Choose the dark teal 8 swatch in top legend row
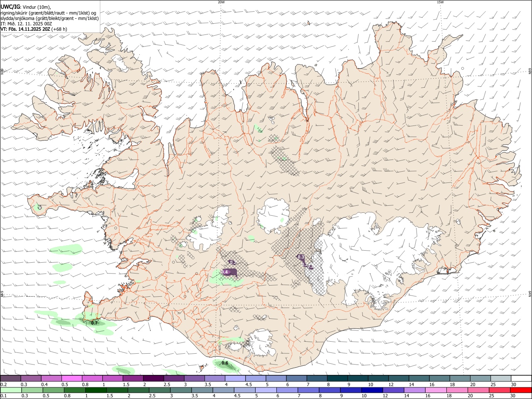 point(337,379)
